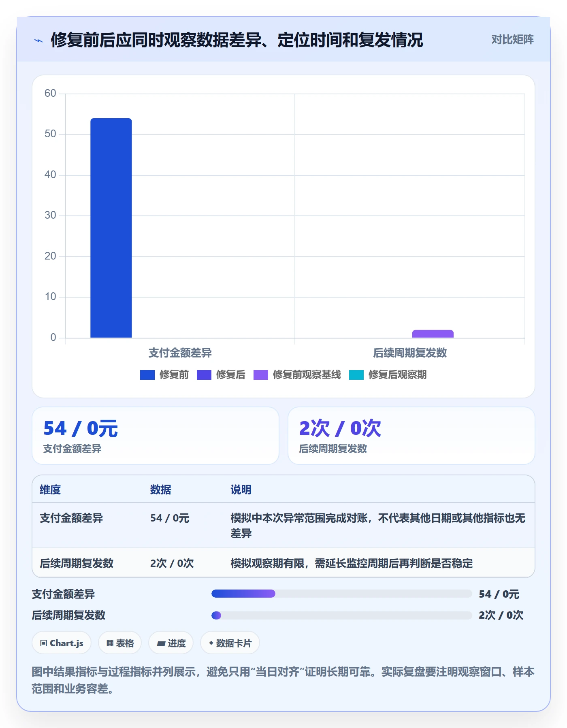Click the diamond icon in 数据卡片 tag
This screenshot has height=728, width=567.
click(211, 643)
